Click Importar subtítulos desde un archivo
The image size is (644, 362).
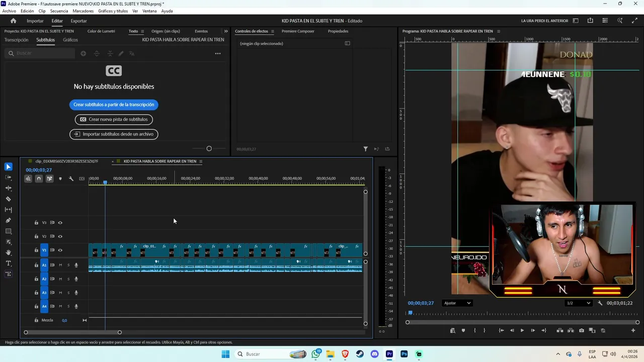(x=114, y=134)
